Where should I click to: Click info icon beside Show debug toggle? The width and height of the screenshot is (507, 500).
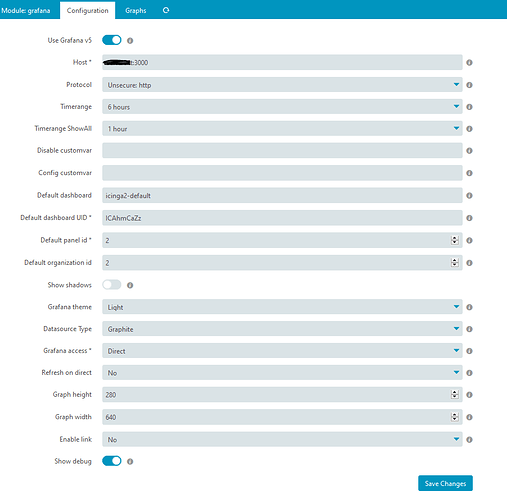pos(130,461)
